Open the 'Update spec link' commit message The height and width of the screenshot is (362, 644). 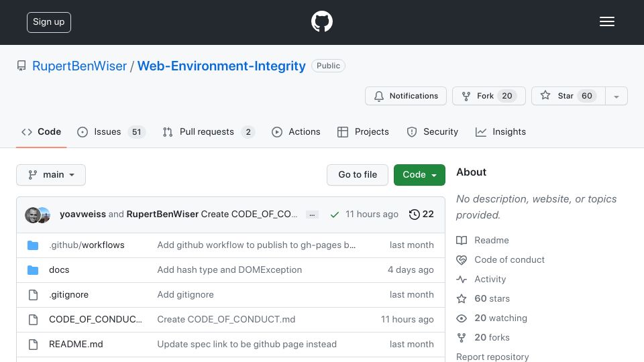[247, 345]
